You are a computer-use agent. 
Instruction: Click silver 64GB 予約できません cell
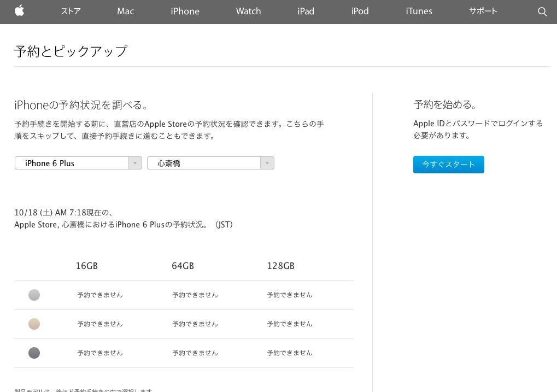pos(195,295)
